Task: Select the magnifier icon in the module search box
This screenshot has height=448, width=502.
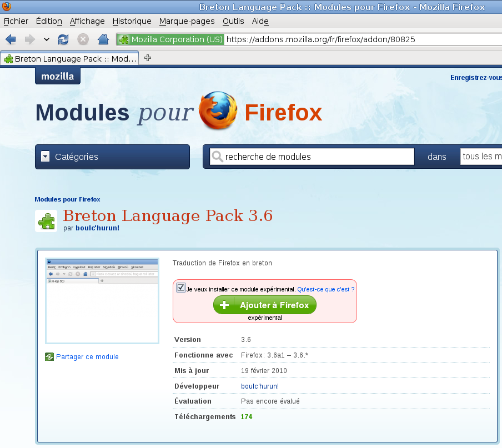Action: pos(217,157)
